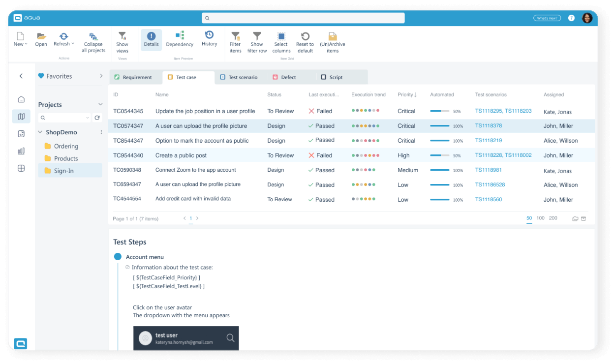This screenshot has height=364, width=614.
Task: Toggle the Details item preview
Action: pyautogui.click(x=151, y=39)
